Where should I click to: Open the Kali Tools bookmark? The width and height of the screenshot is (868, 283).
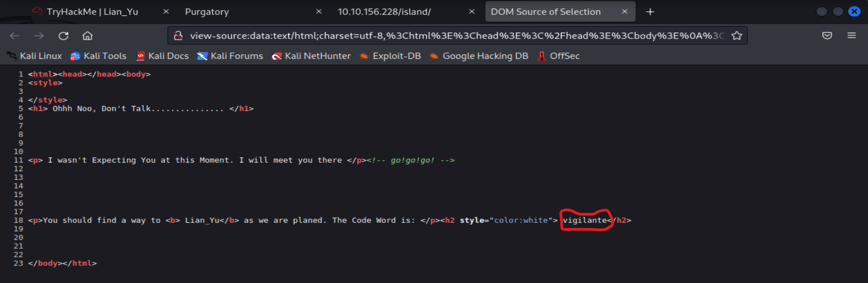pyautogui.click(x=99, y=56)
